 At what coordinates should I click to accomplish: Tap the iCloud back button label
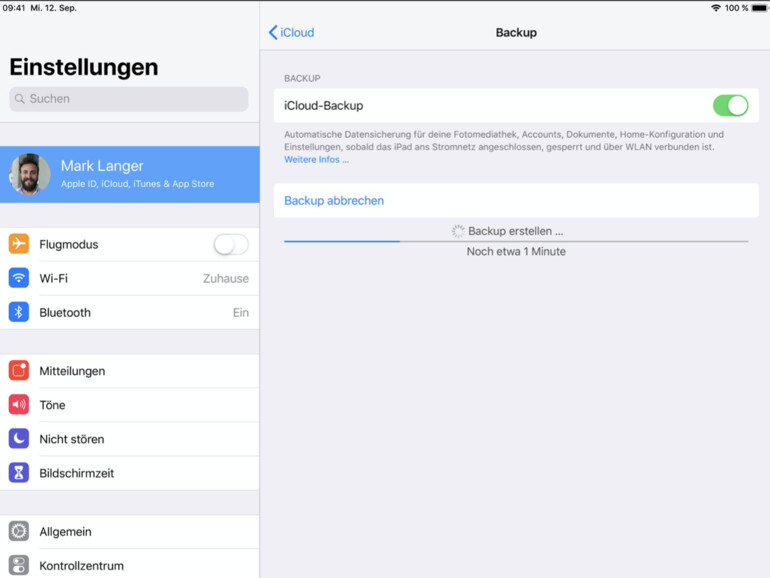click(x=297, y=32)
